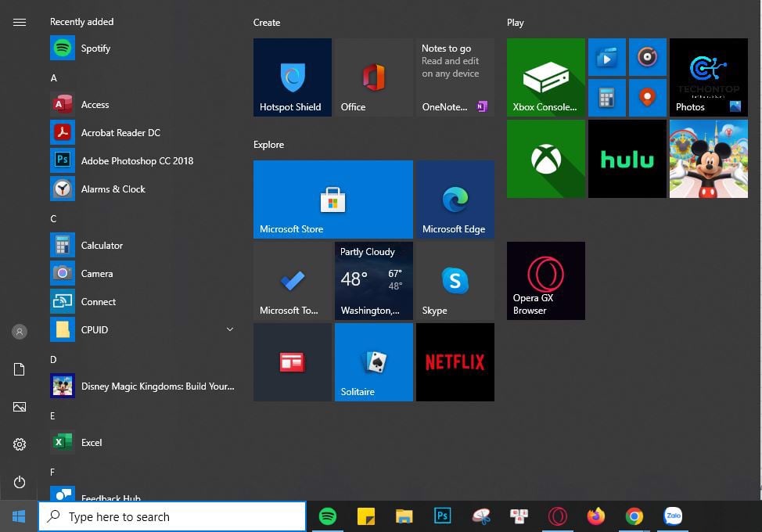Open the Photos tile
Image resolution: width=762 pixels, height=532 pixels.
tap(709, 77)
